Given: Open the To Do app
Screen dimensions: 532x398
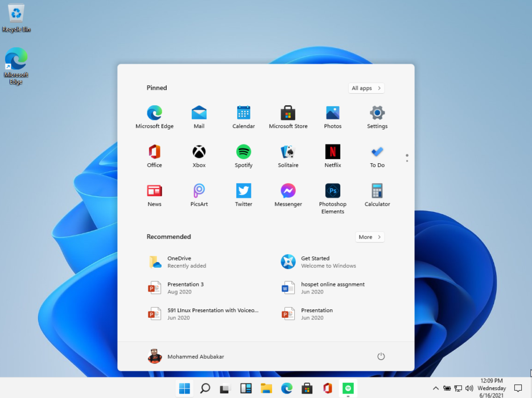Looking at the screenshot, I should coord(377,156).
